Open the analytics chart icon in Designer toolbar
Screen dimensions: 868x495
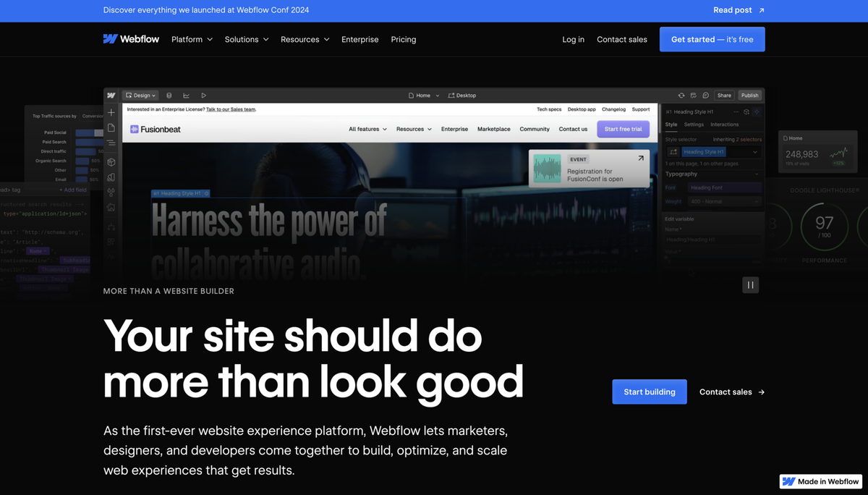pos(187,96)
